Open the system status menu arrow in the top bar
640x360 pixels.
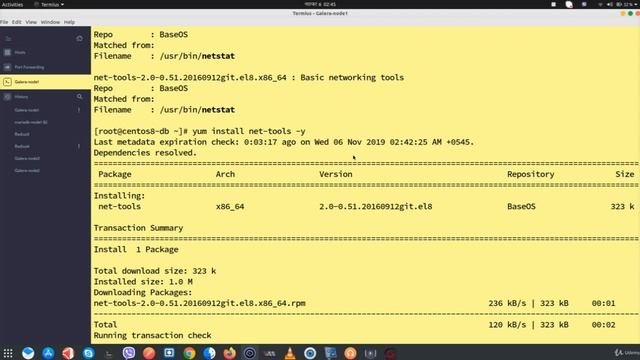636,4
